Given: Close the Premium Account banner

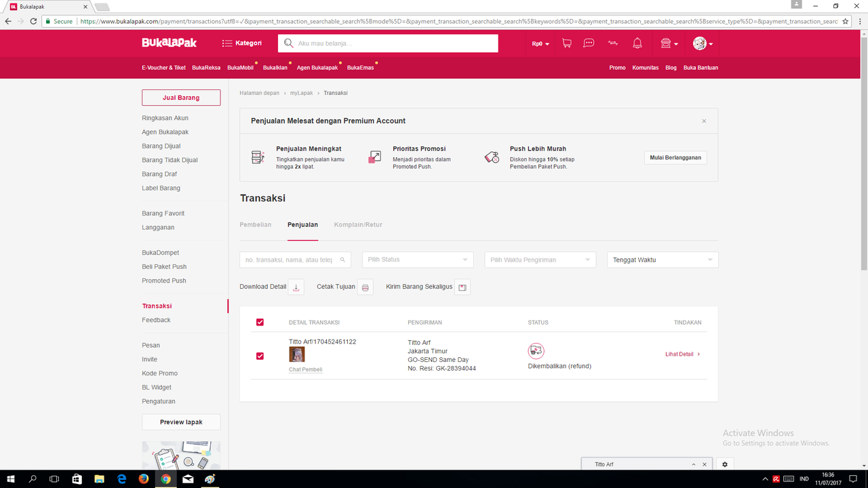Looking at the screenshot, I should (704, 121).
